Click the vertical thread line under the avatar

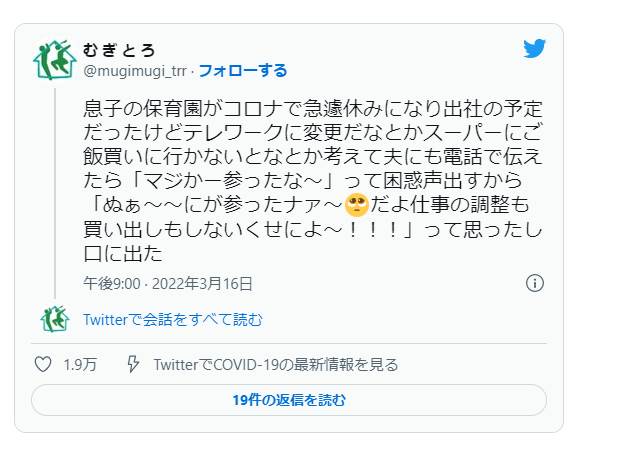coord(55,193)
